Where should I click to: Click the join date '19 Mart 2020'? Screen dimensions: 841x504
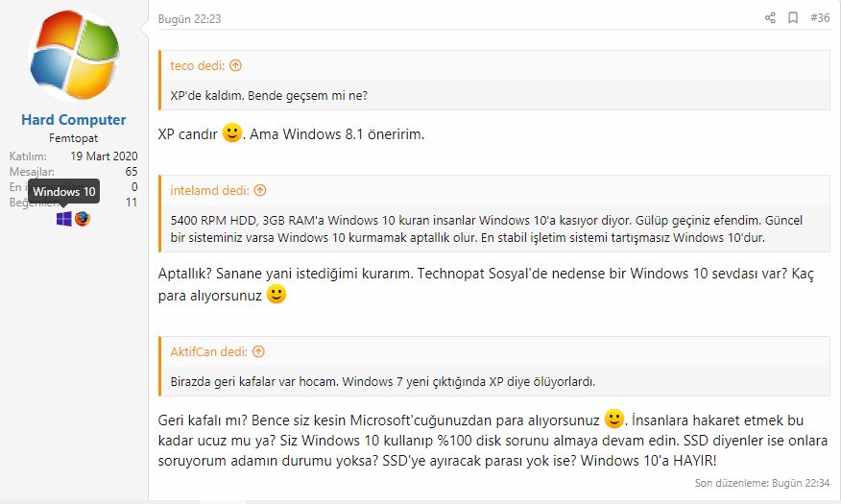104,156
